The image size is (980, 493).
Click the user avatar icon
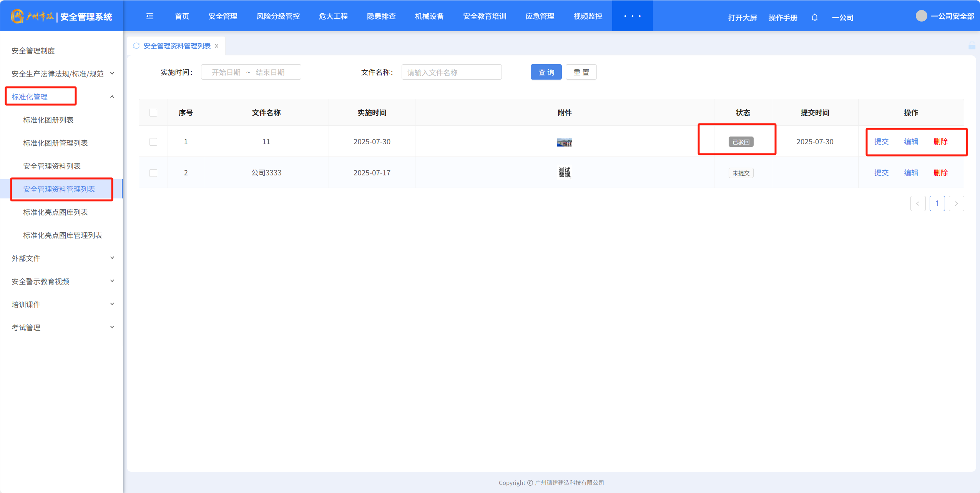coord(921,16)
